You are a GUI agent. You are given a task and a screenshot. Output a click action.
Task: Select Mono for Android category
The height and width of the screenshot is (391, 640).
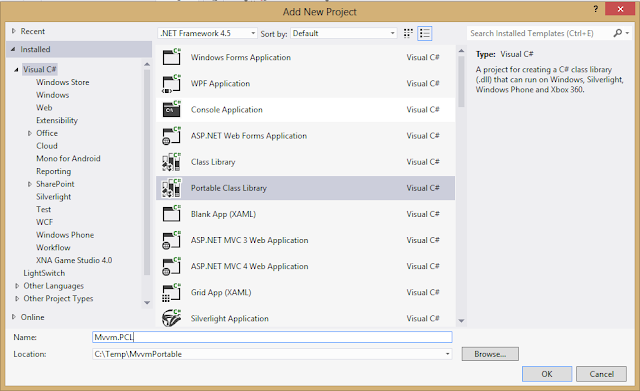tap(68, 158)
